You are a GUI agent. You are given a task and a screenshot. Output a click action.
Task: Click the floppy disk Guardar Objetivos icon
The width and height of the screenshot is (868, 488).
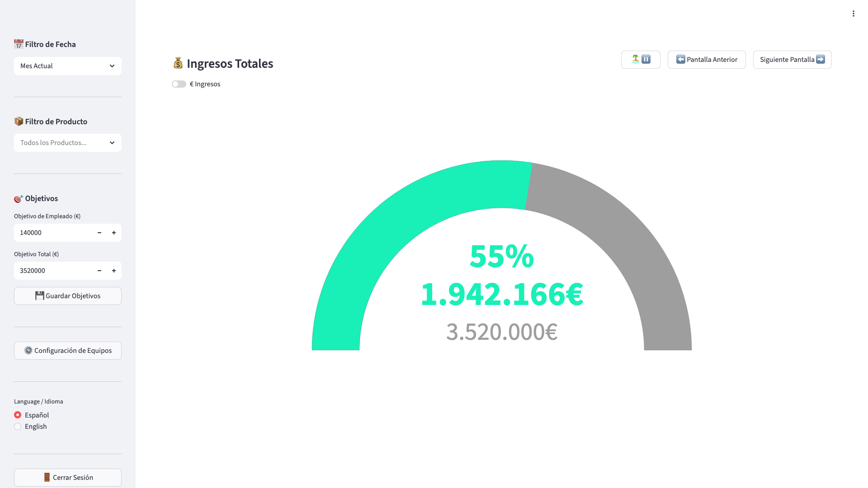[40, 296]
